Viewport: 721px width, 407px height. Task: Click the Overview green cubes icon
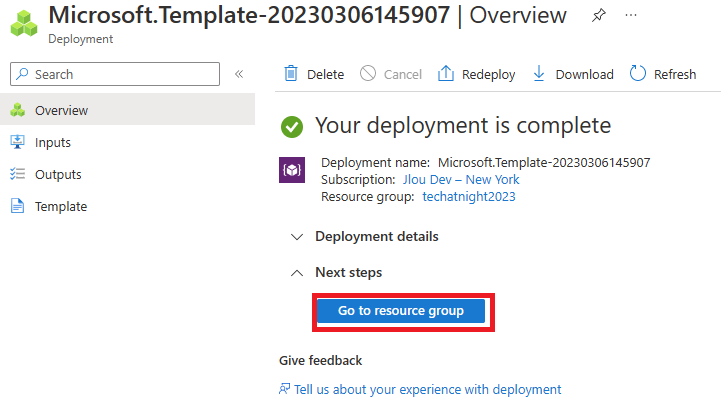pyautogui.click(x=17, y=110)
